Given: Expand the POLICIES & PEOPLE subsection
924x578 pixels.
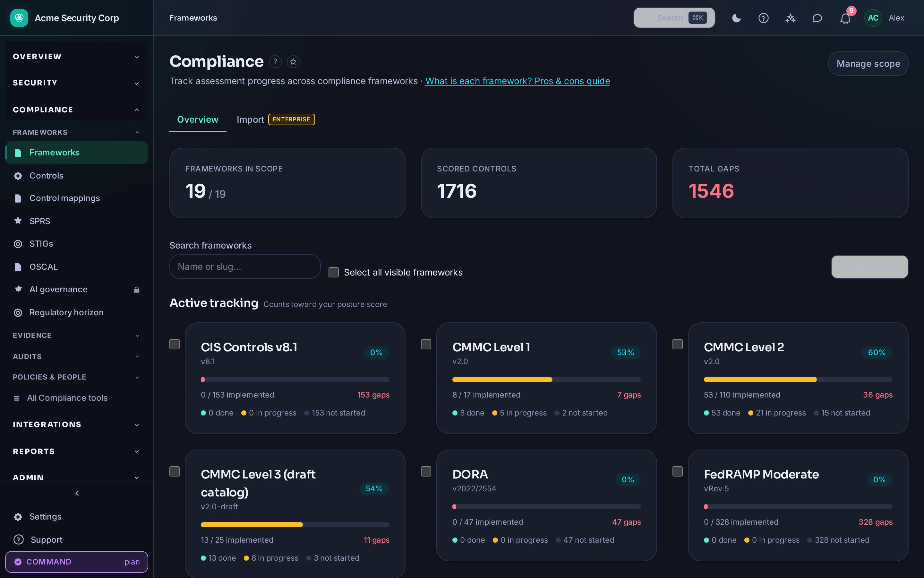Looking at the screenshot, I should [77, 377].
